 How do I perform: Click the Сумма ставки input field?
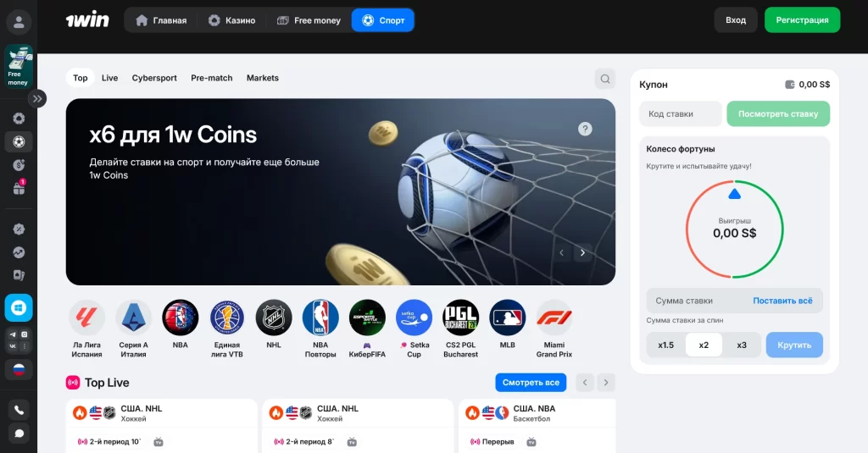tap(698, 301)
